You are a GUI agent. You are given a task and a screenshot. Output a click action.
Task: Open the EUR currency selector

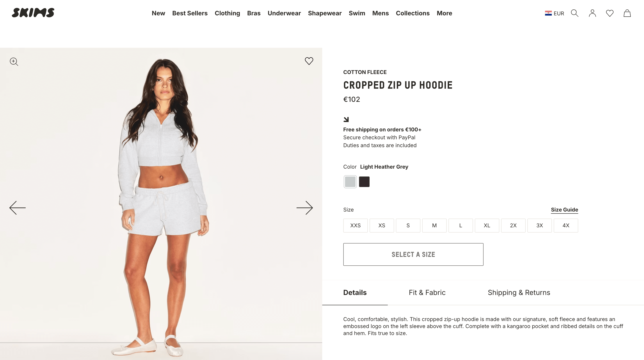(x=554, y=13)
